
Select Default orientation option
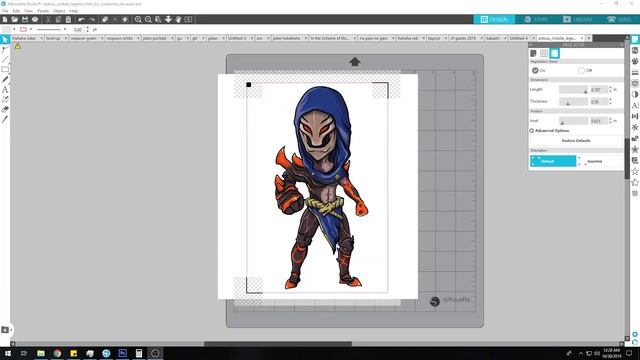tap(553, 161)
